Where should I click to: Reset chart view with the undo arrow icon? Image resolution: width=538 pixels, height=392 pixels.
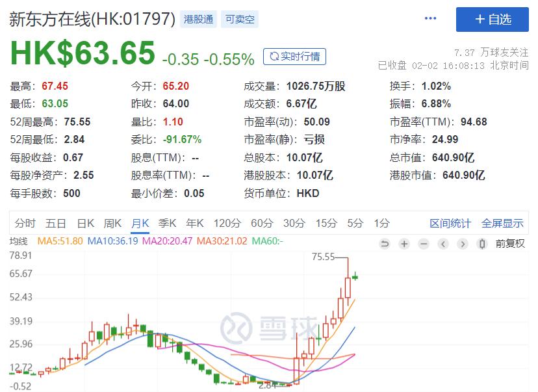click(385, 244)
